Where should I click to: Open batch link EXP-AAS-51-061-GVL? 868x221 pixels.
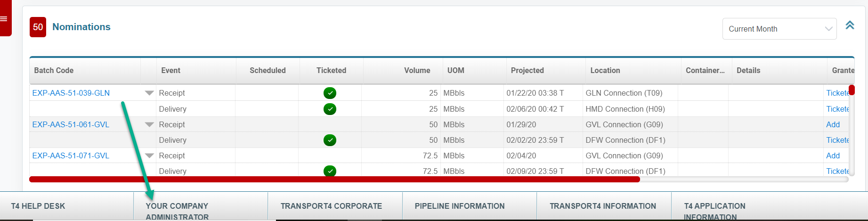pyautogui.click(x=71, y=125)
